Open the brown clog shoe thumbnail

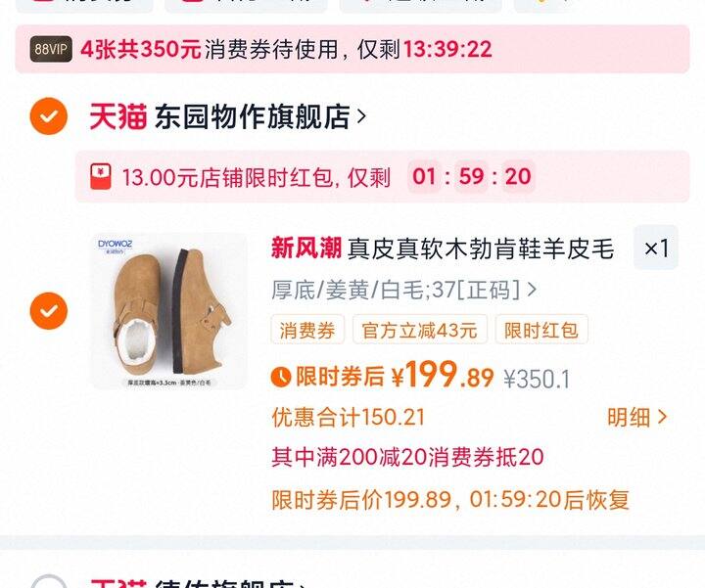(169, 311)
